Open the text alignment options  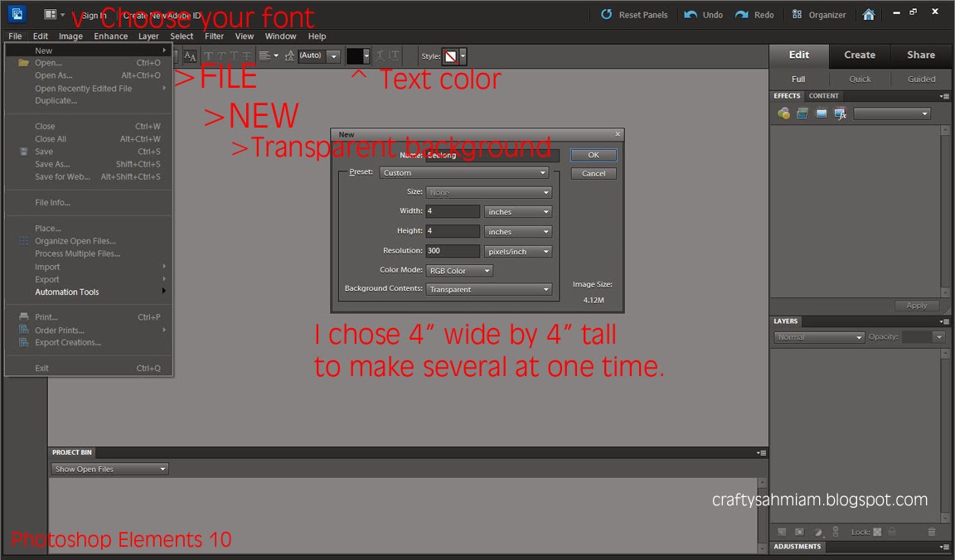point(269,56)
